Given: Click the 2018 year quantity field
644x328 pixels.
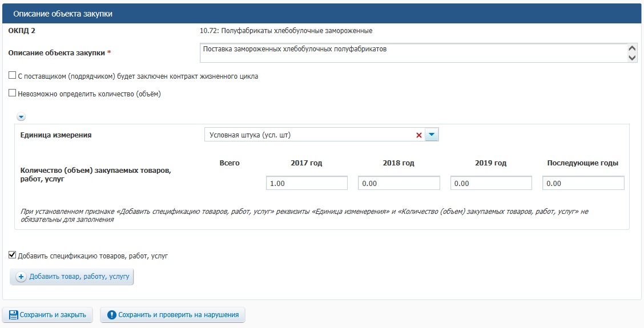Looking at the screenshot, I should click(x=399, y=183).
